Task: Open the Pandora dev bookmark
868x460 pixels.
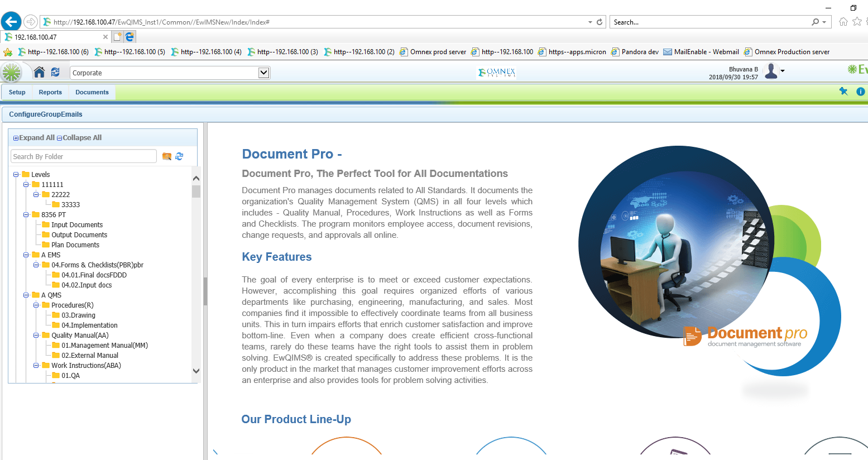Action: tap(635, 52)
